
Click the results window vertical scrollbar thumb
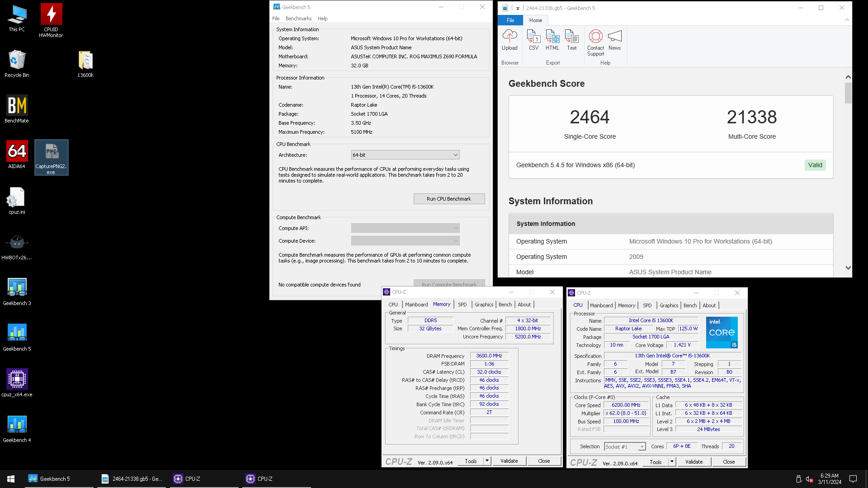tap(848, 93)
